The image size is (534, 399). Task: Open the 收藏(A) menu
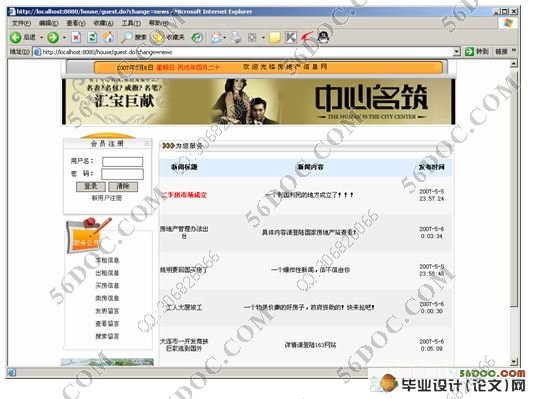[x=103, y=23]
